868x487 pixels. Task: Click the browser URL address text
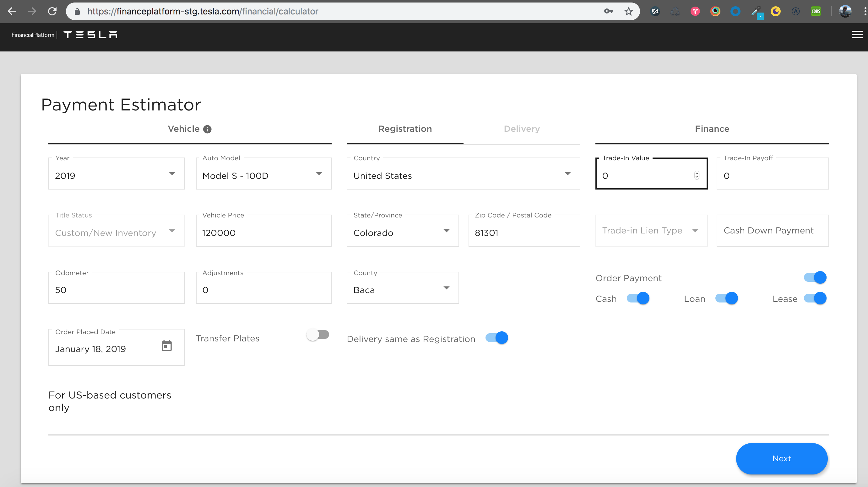(203, 11)
